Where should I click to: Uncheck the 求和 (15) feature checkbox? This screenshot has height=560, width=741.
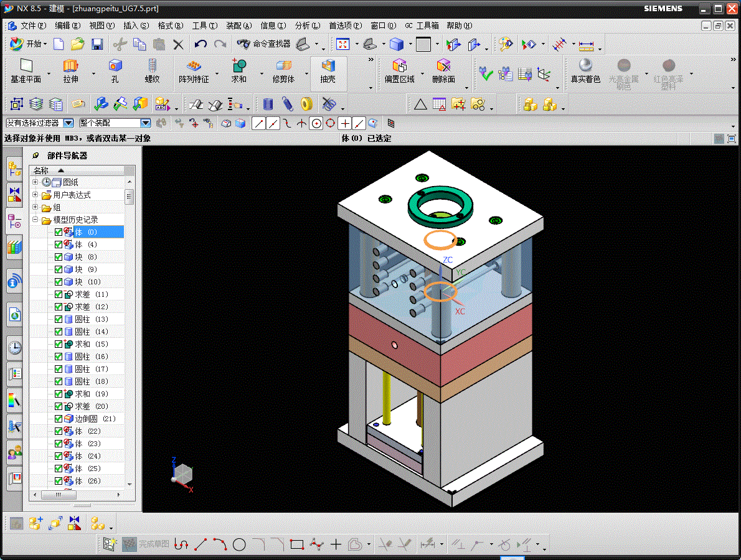[58, 344]
